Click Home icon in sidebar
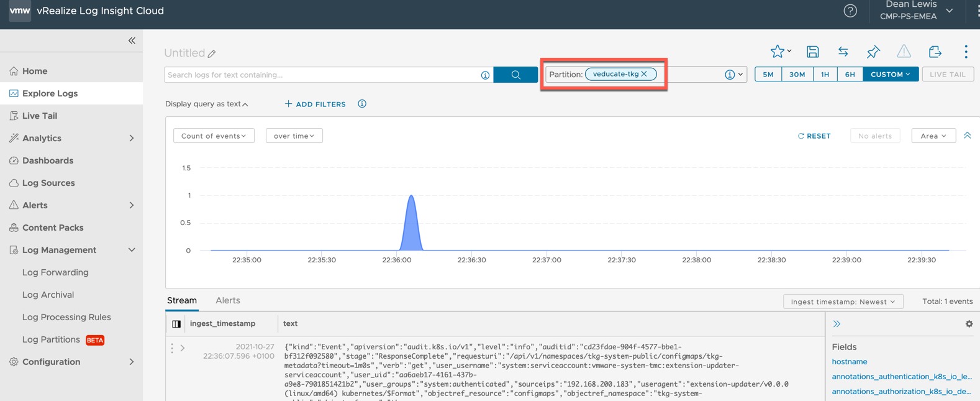The image size is (980, 401). (x=14, y=71)
